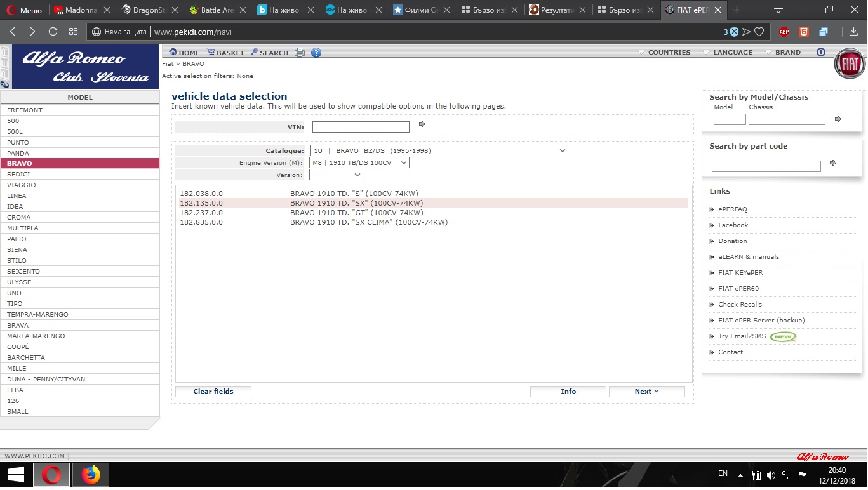Click the printer icon in ePER toolbar
Image resolution: width=868 pixels, height=490 pixels.
click(x=300, y=53)
